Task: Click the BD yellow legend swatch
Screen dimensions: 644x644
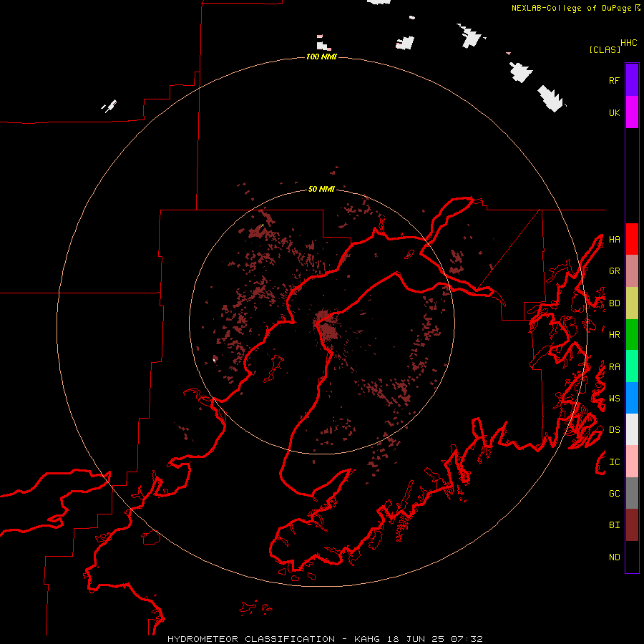Action: coord(632,303)
